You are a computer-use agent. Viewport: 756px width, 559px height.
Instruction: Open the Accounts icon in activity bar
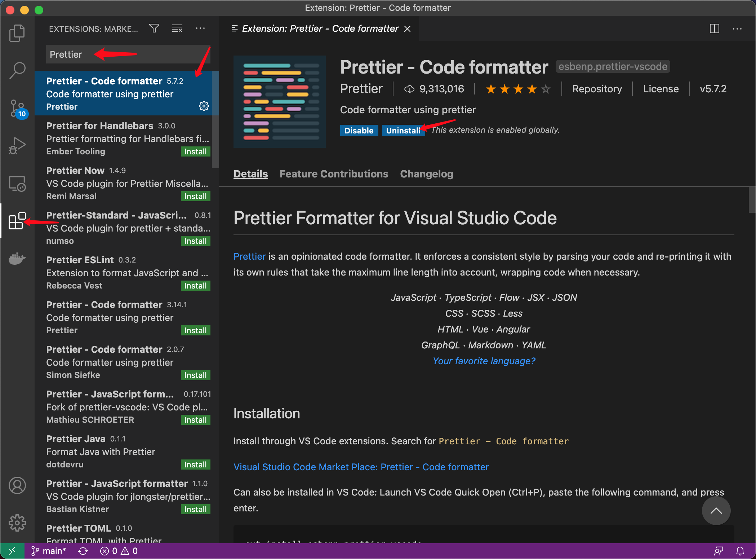click(17, 485)
